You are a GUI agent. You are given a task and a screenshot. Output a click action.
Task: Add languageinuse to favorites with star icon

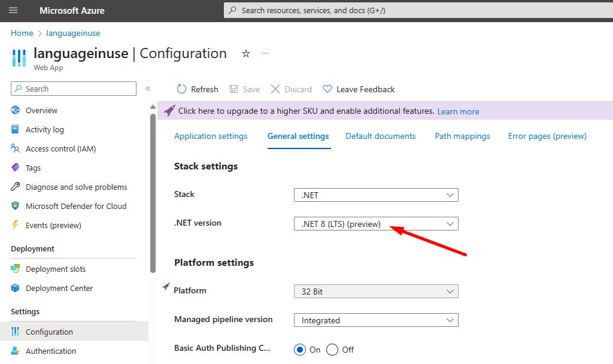(x=245, y=53)
